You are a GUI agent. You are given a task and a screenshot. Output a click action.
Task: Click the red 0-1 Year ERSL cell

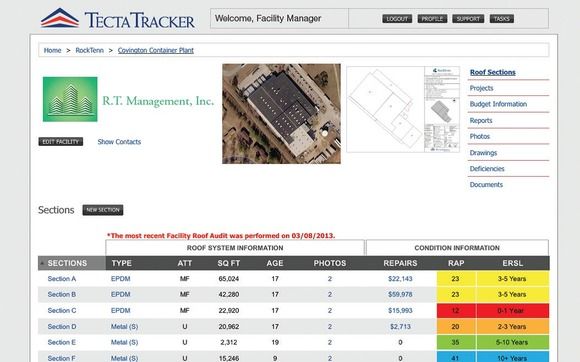click(513, 311)
